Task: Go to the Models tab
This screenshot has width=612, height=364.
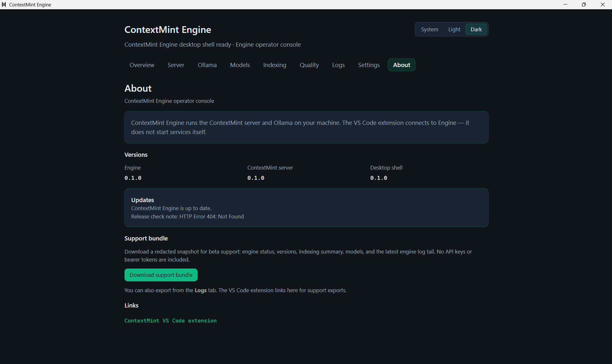Action: 240,65
